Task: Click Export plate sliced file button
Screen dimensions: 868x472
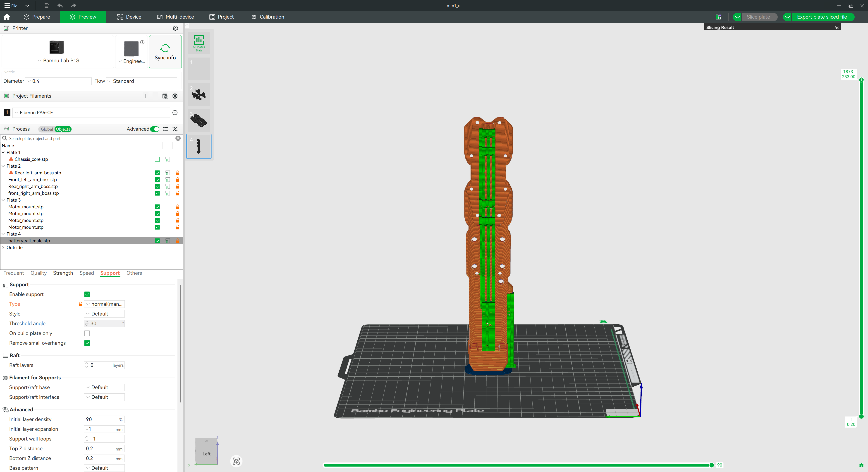Action: tap(822, 17)
